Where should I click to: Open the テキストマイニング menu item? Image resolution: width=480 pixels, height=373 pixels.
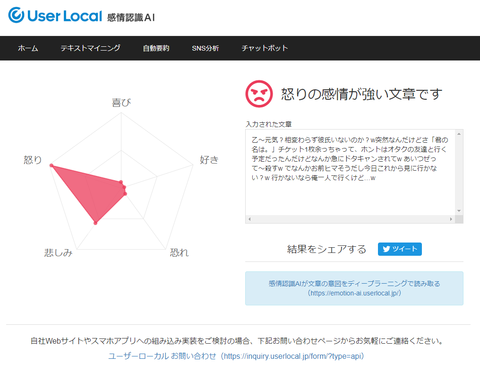coord(90,48)
